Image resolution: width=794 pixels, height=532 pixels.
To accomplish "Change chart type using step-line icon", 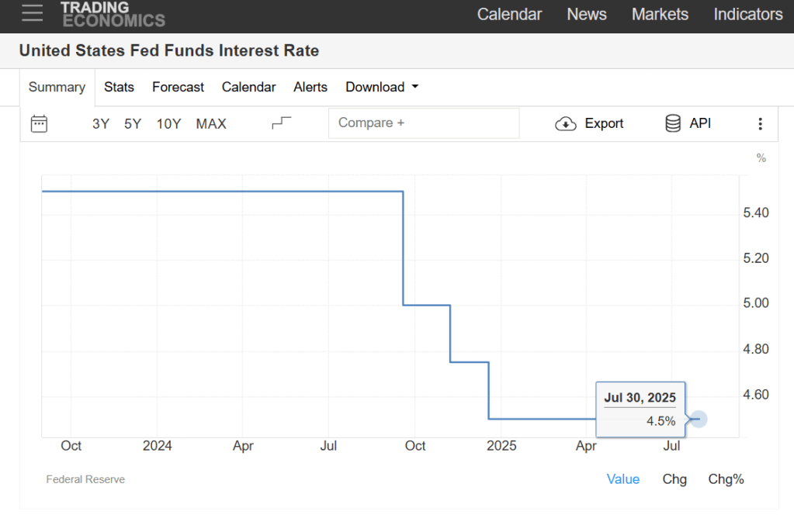I will (x=282, y=123).
